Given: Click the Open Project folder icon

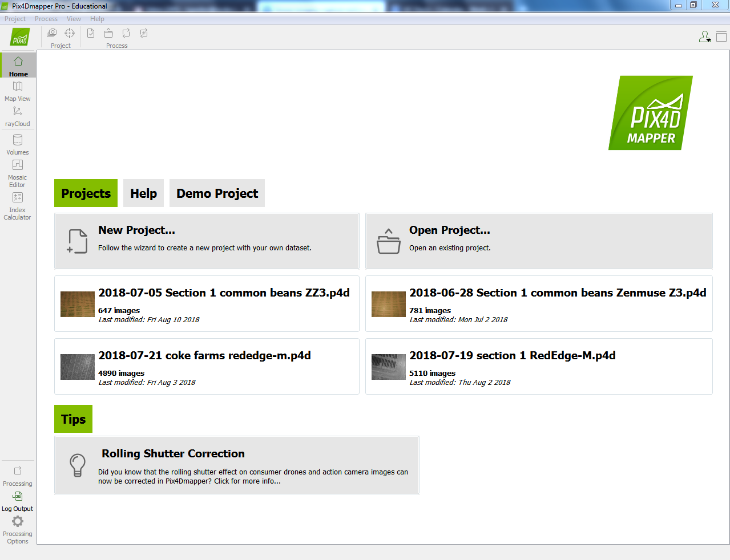Looking at the screenshot, I should point(389,241).
